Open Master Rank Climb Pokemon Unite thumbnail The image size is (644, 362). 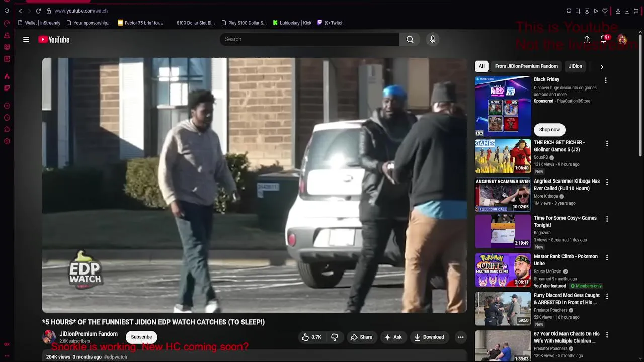[x=503, y=270]
